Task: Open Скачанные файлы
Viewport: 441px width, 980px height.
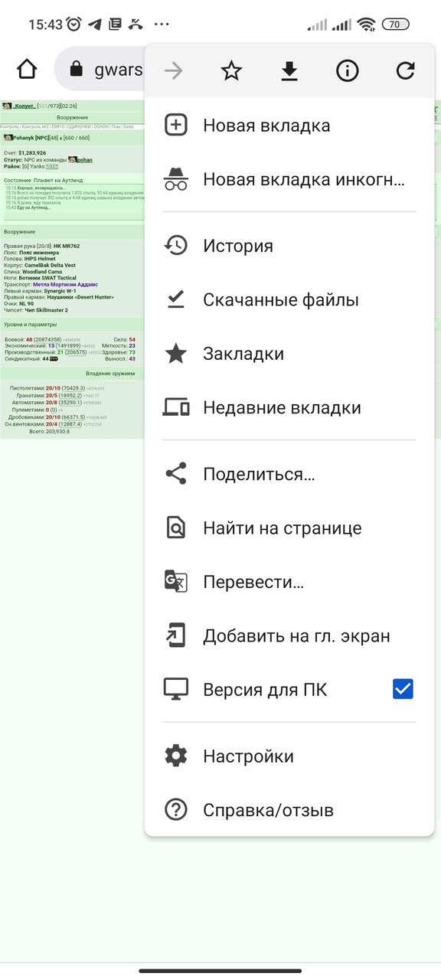Action: pos(289,300)
